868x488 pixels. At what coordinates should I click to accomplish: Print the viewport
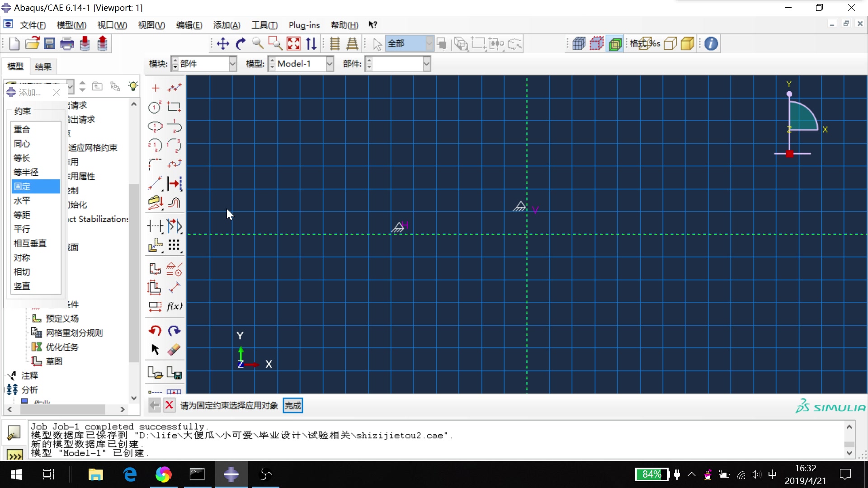67,44
